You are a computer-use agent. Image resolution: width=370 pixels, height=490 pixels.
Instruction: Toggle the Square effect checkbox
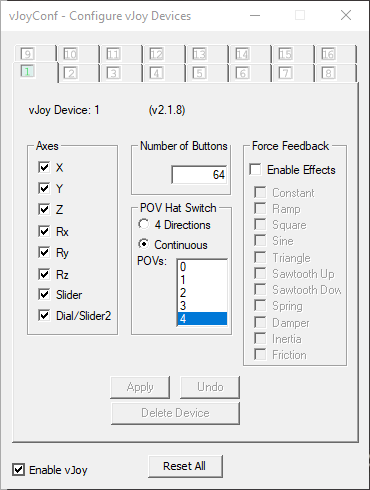(x=260, y=224)
